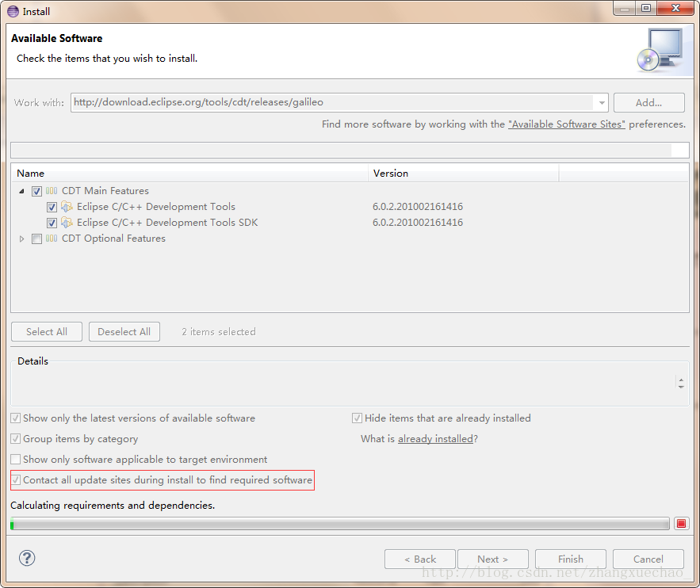Click Select All button
Image resolution: width=700 pixels, height=588 pixels.
(x=47, y=331)
